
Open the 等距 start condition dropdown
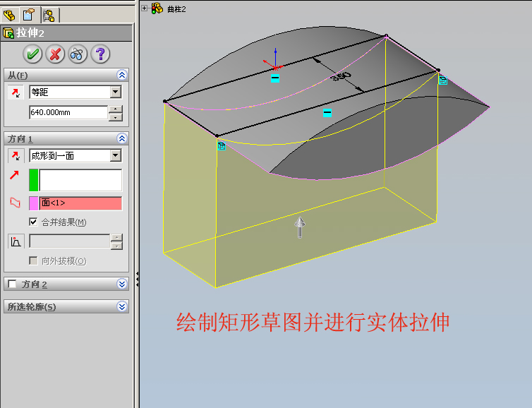pyautogui.click(x=116, y=92)
